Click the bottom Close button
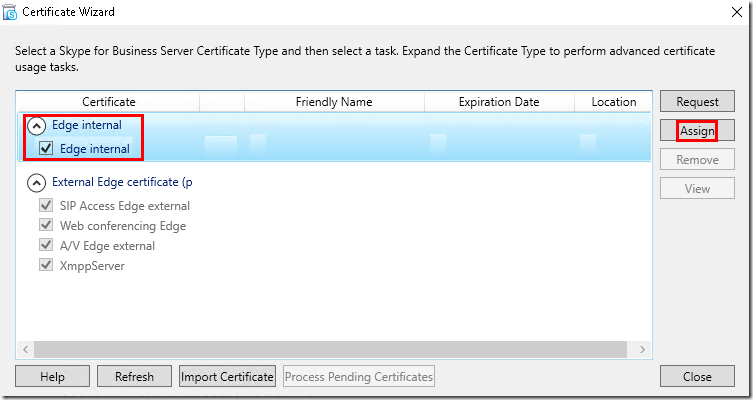Image resolution: width=753 pixels, height=400 pixels. click(697, 376)
